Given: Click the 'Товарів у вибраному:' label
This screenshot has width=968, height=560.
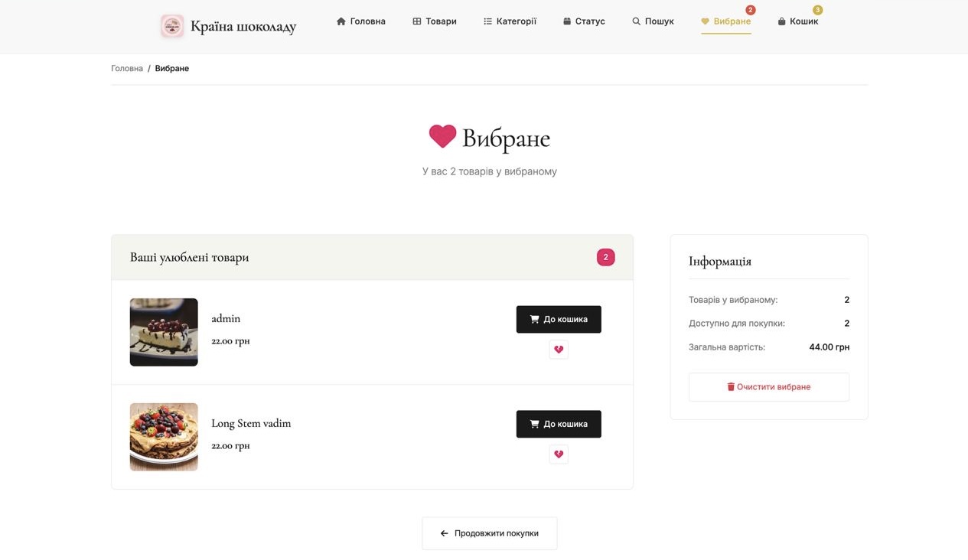Looking at the screenshot, I should [x=733, y=300].
